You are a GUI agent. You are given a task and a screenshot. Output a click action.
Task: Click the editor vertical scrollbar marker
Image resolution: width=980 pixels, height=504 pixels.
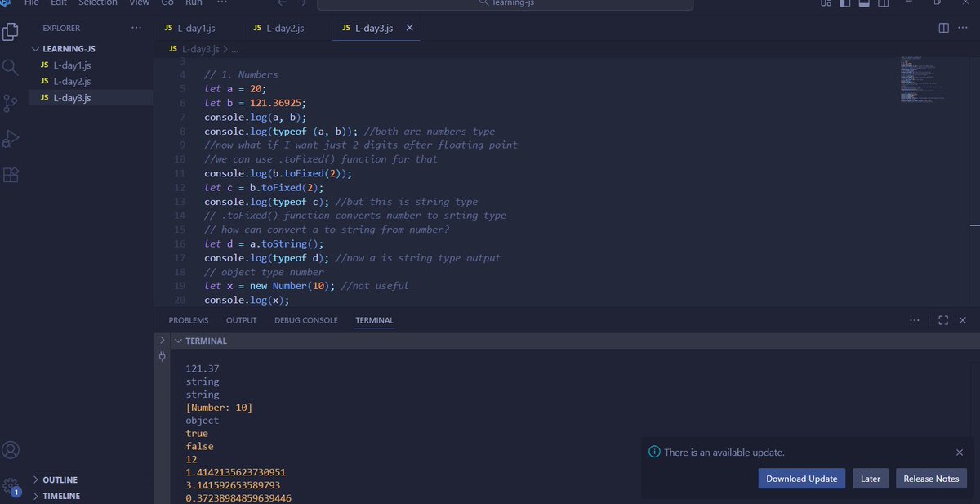click(x=975, y=226)
